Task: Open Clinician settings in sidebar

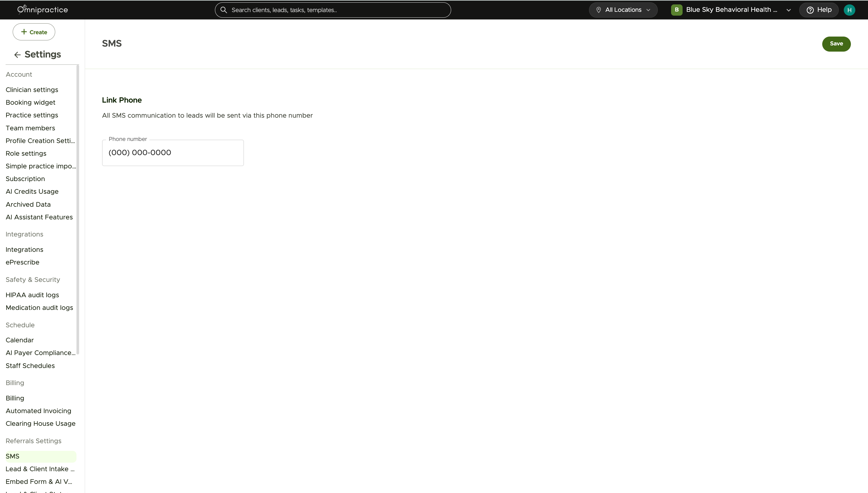Action: point(32,90)
